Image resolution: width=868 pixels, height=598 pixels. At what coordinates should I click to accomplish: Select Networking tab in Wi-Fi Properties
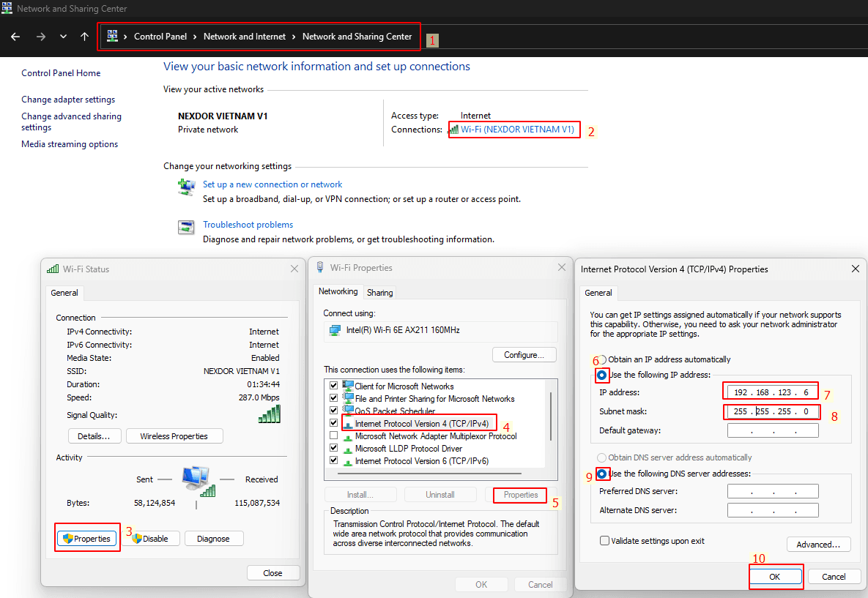coord(338,291)
